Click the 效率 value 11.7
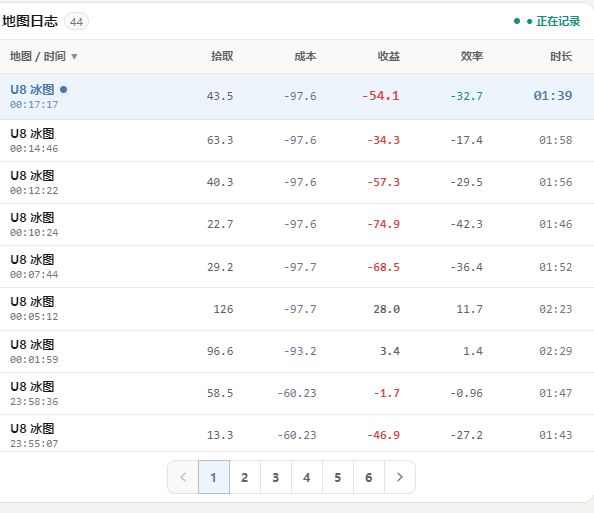Image resolution: width=594 pixels, height=513 pixels. [470, 309]
